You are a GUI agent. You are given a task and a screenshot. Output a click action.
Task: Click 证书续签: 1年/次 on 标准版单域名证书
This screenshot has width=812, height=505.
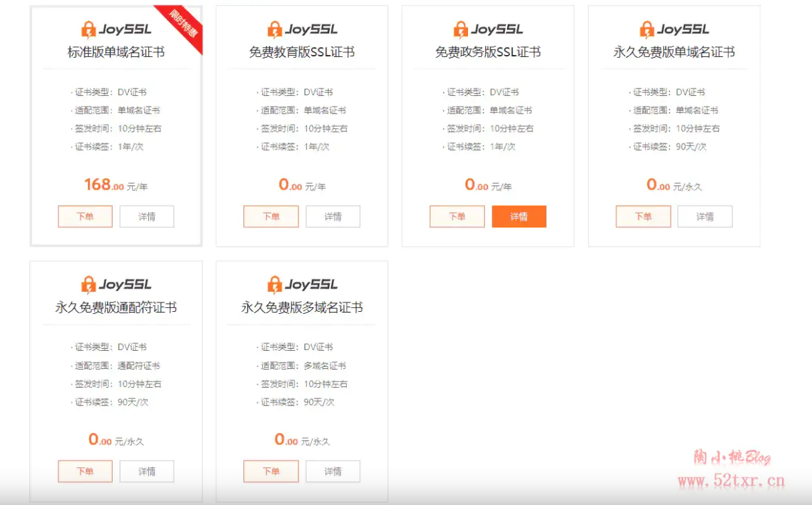[107, 146]
